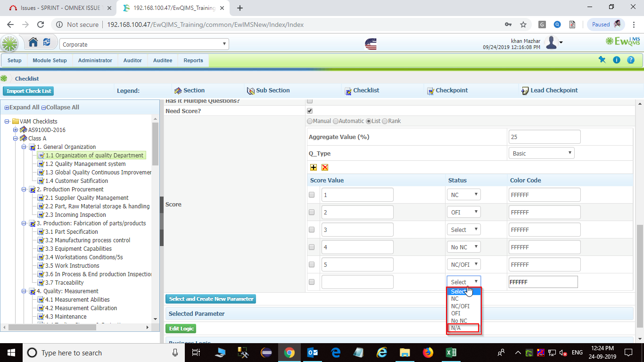Click the refresh icon beside Home

click(47, 42)
